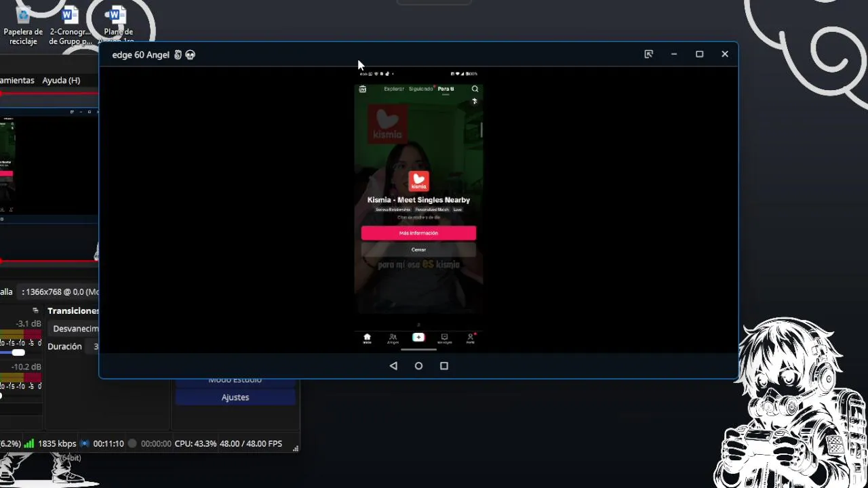Viewport: 868px width, 488px height.
Task: Click the audio mixer popout icon
Action: [35, 310]
